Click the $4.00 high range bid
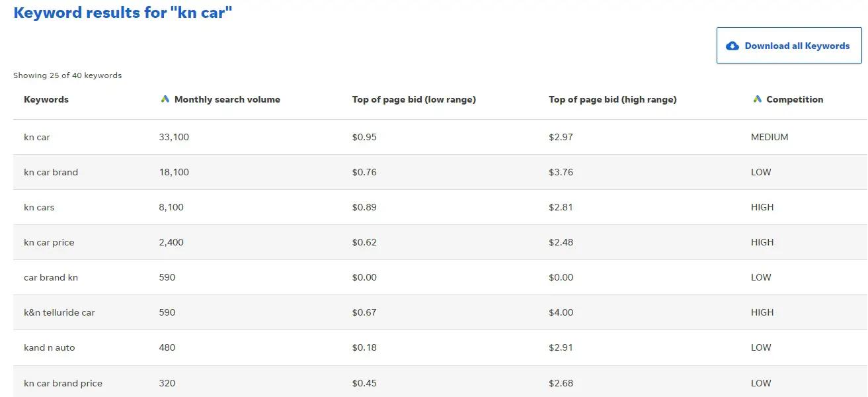Screen dimensions: 868x397 pos(561,312)
